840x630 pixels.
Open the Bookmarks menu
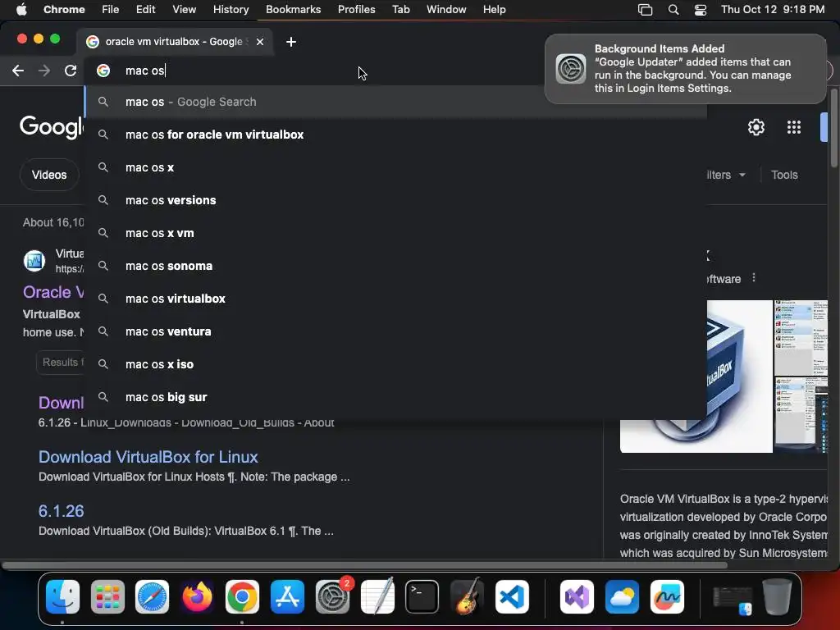click(x=293, y=10)
